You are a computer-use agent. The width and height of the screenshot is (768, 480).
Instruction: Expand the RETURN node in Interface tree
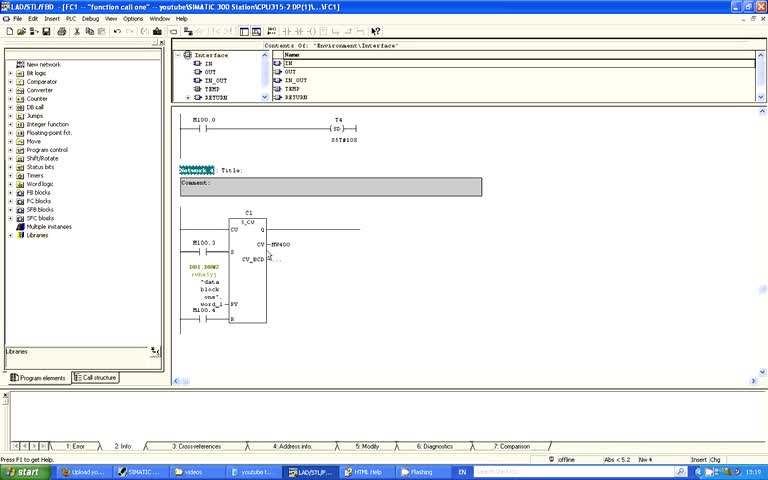click(188, 98)
